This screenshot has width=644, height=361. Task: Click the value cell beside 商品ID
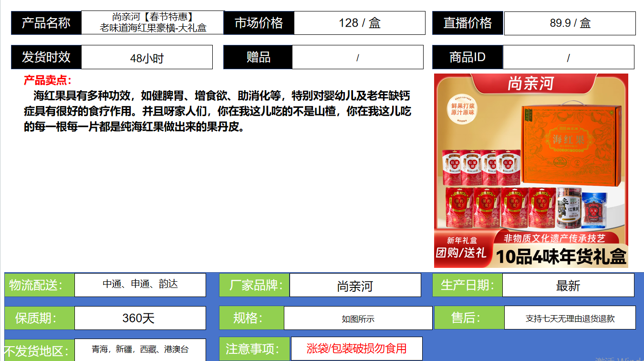568,58
